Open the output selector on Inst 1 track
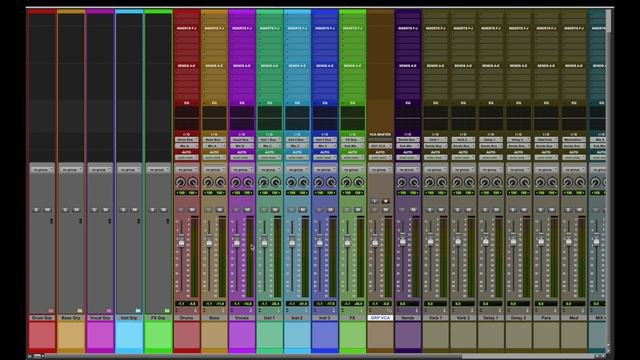 coord(269,146)
